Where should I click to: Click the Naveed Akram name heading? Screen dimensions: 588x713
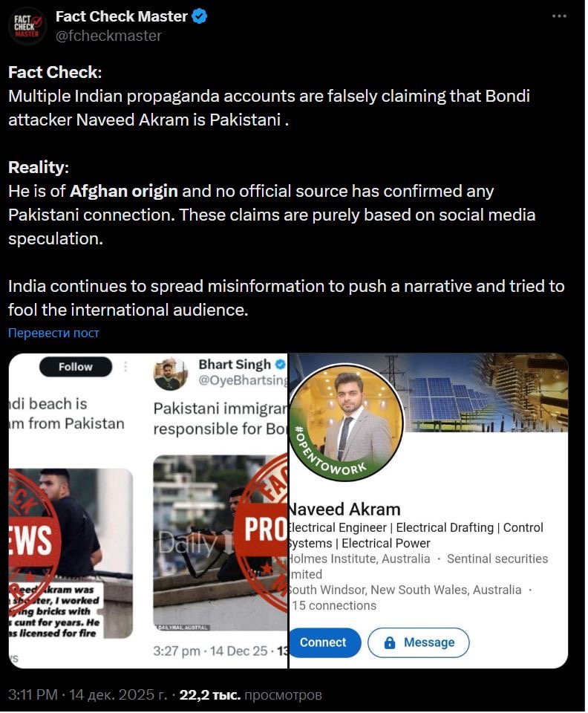pyautogui.click(x=345, y=509)
